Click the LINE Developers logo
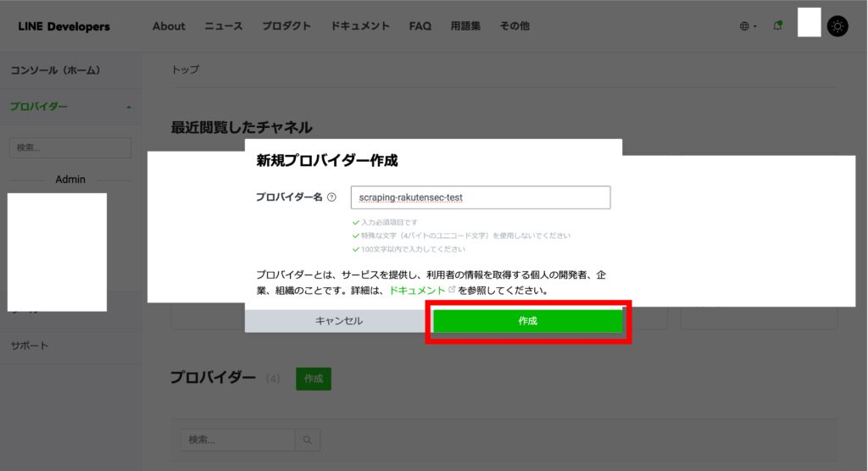Viewport: 868px width, 471px height. point(64,26)
